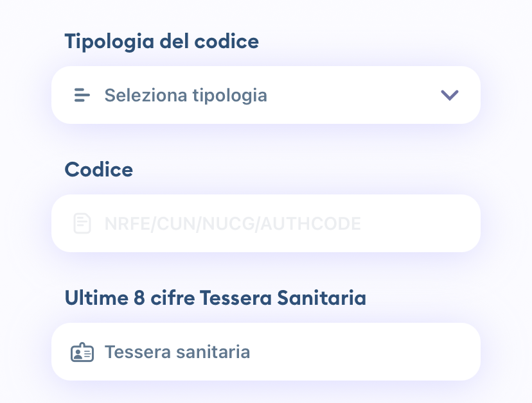Click the Ultime 8 cifre Tessera Sanitaria label
The height and width of the screenshot is (403, 532).
215,298
